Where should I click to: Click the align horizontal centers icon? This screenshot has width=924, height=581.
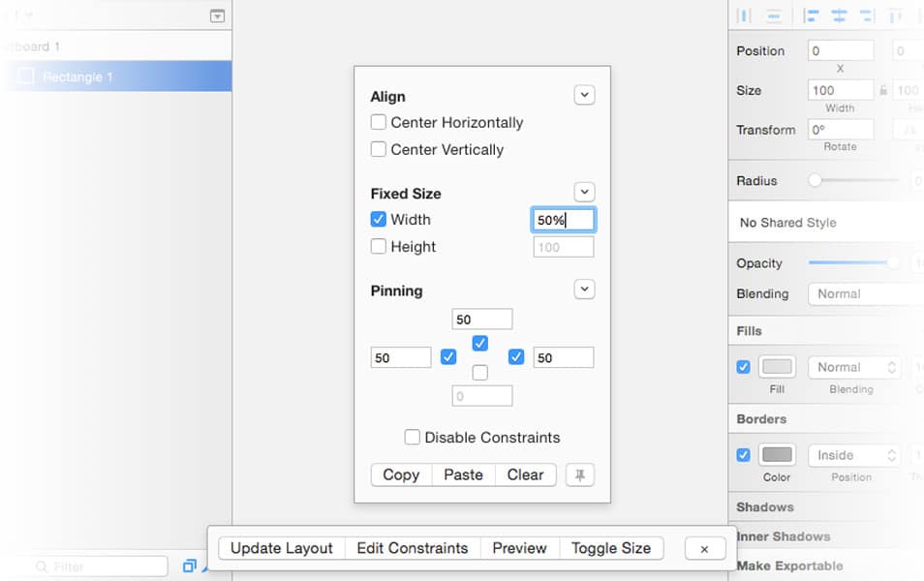838,15
